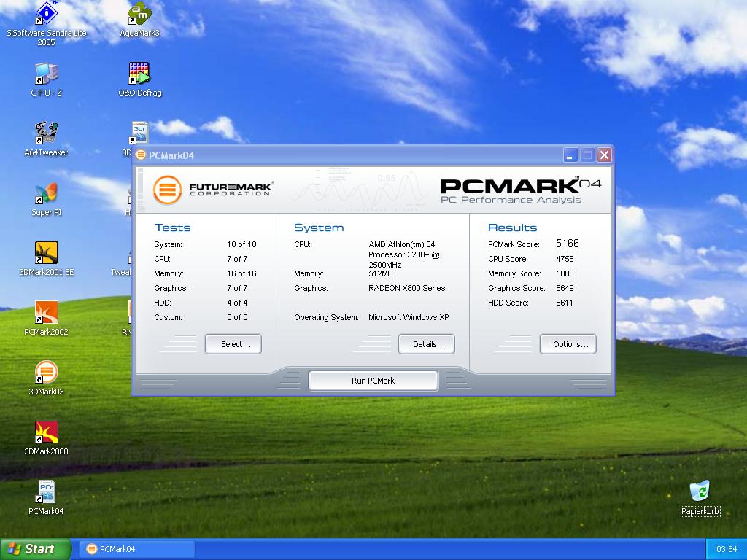
Task: Launch 3DMark03 from the desktop
Action: pos(47,373)
